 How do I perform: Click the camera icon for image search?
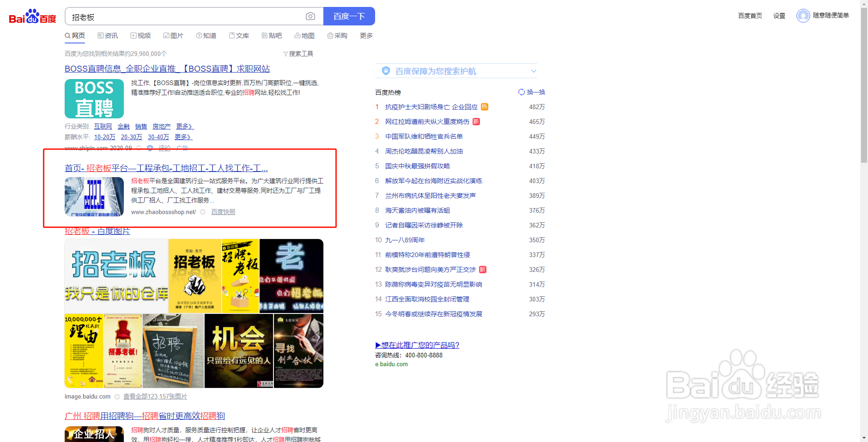pos(310,16)
